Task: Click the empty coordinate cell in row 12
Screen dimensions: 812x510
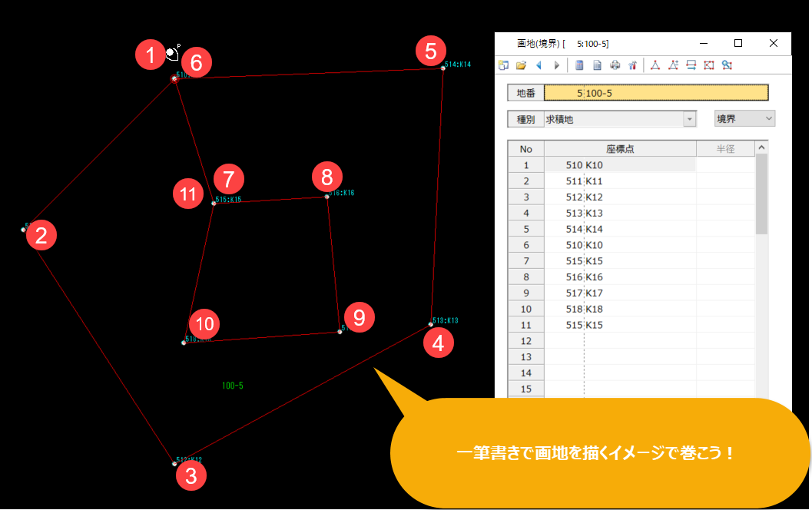Action: tap(619, 341)
